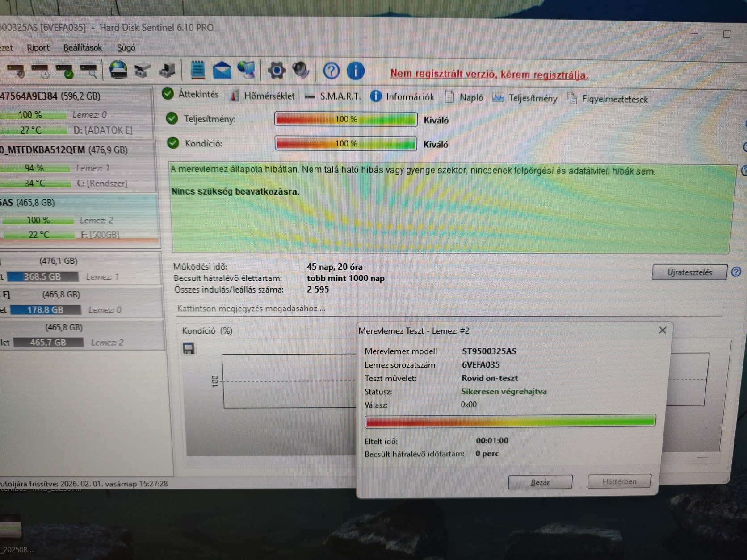
Task: Click the 'több mint 1000 nap' lifetime value
Action: click(345, 278)
